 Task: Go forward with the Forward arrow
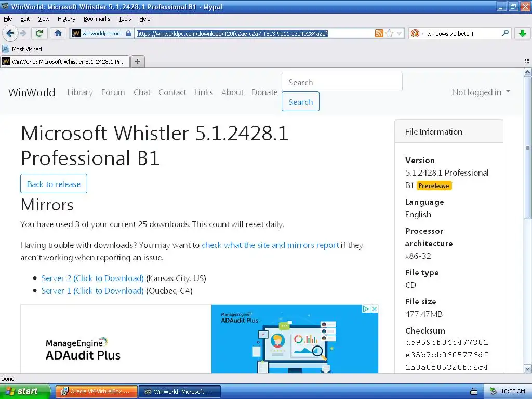tap(23, 33)
